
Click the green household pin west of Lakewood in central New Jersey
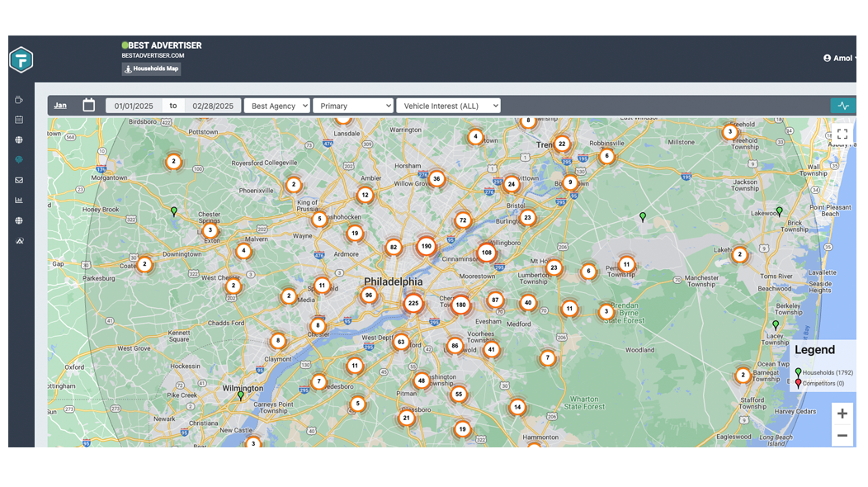(643, 216)
